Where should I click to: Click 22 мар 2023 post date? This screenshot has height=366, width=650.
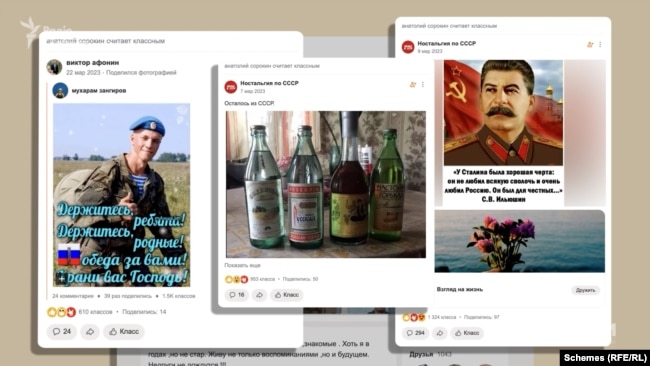point(83,73)
